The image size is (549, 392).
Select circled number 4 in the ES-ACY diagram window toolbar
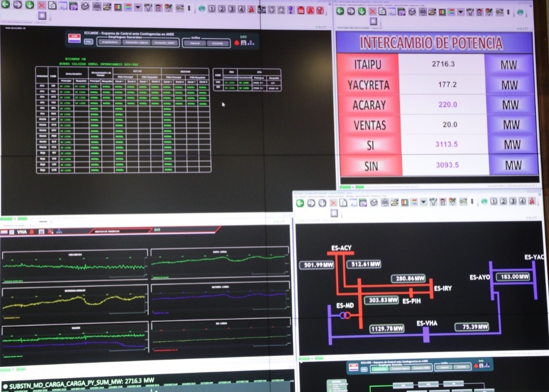tap(522, 201)
